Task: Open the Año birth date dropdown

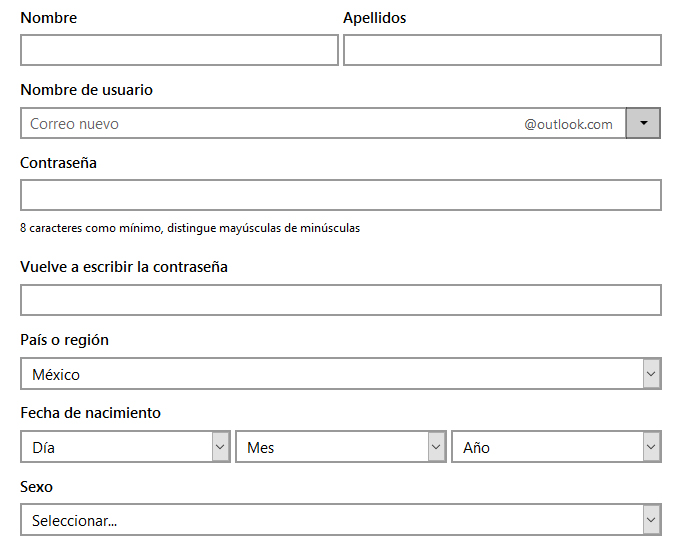Action: (x=556, y=447)
